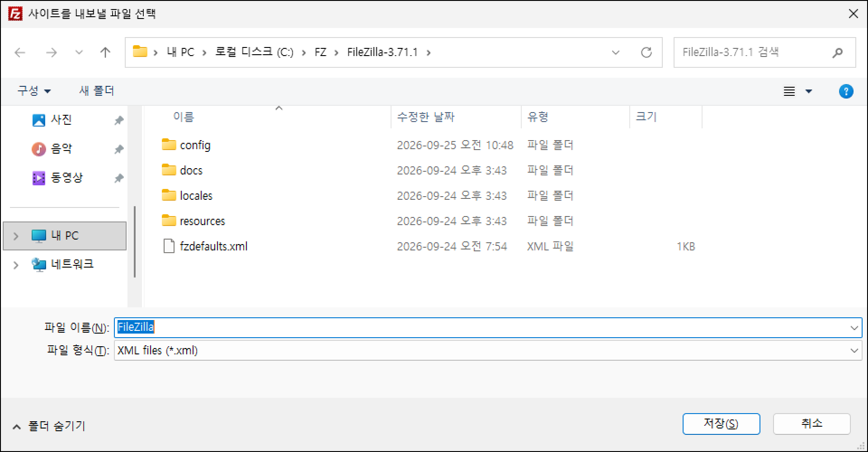Select 음악 in the navigation pane
Viewport: 868px width, 452px height.
click(x=61, y=149)
